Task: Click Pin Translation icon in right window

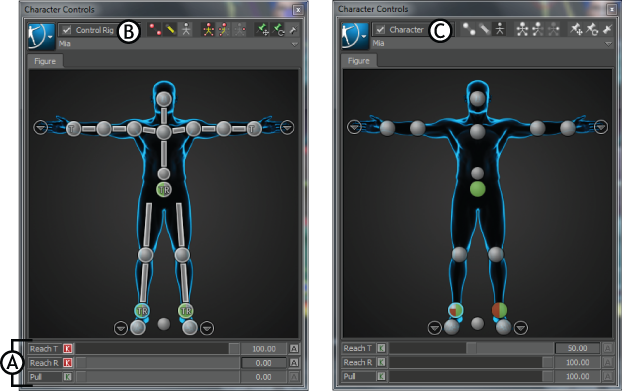Action: (x=576, y=29)
